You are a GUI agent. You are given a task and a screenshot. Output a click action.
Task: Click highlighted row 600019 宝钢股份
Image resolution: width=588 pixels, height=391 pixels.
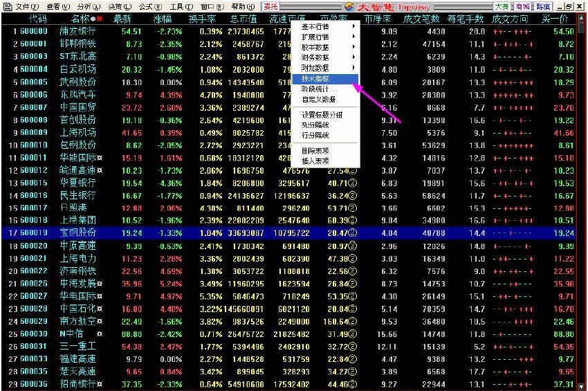coord(290,233)
